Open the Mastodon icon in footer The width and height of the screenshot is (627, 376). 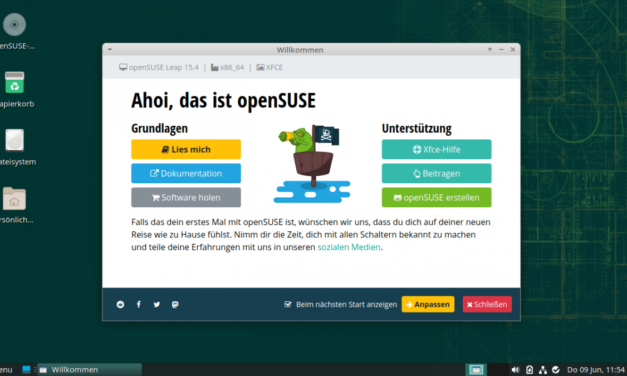pyautogui.click(x=175, y=304)
